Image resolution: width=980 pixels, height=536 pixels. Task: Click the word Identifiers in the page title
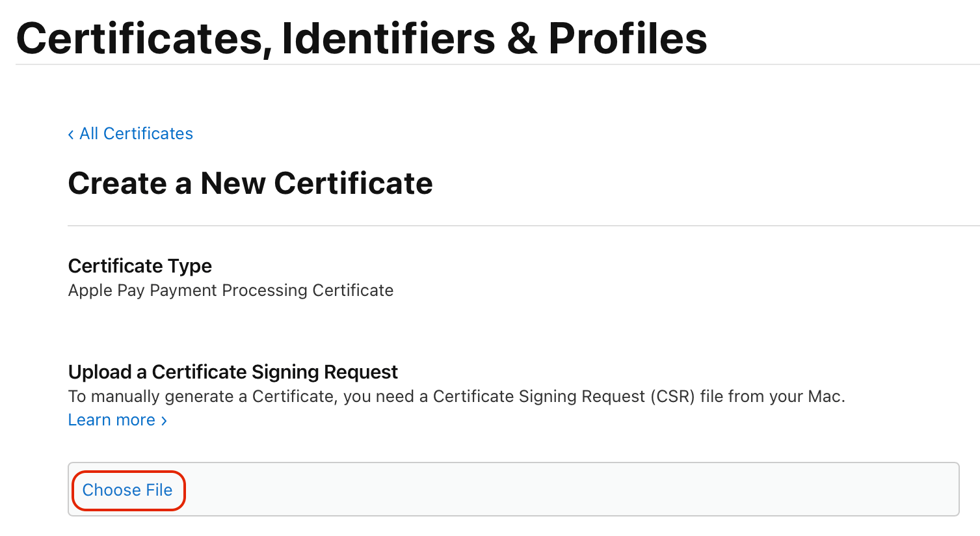pos(388,38)
